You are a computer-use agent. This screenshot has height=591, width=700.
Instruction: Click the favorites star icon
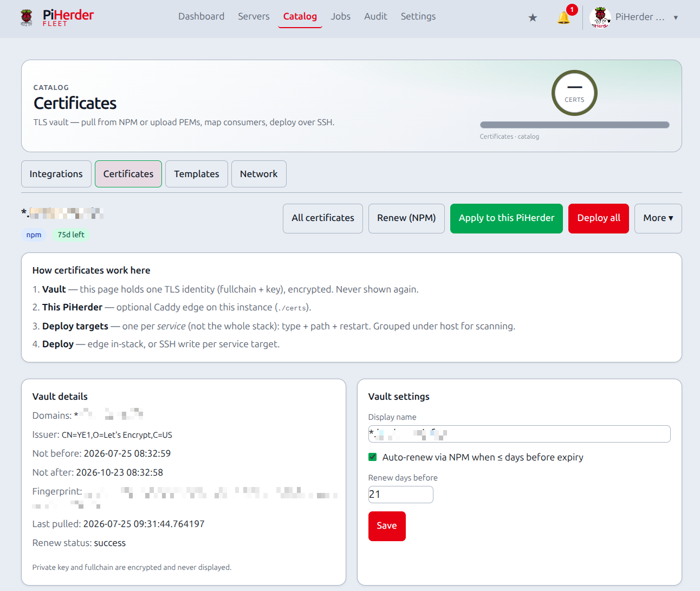(533, 18)
